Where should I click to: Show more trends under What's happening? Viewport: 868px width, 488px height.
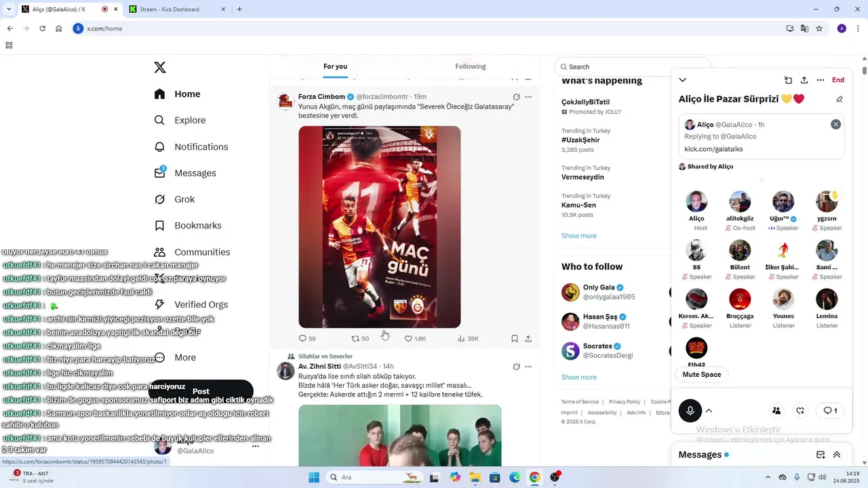pyautogui.click(x=579, y=236)
